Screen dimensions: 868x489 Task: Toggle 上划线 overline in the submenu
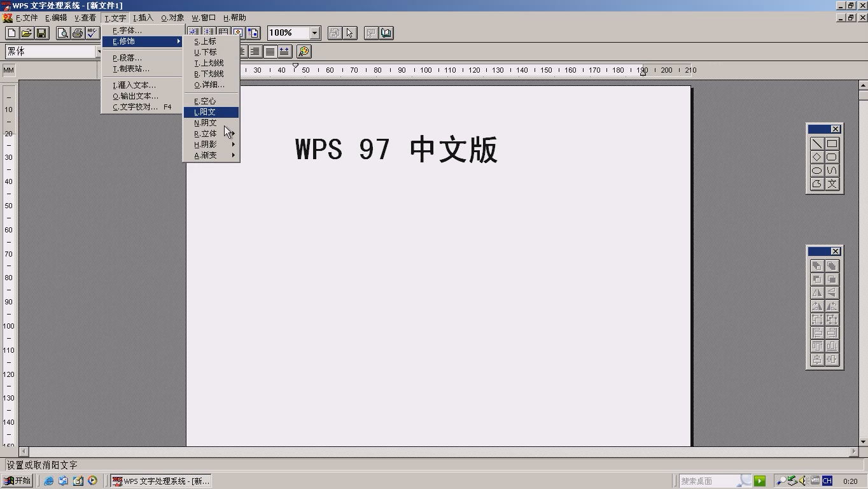pos(211,63)
